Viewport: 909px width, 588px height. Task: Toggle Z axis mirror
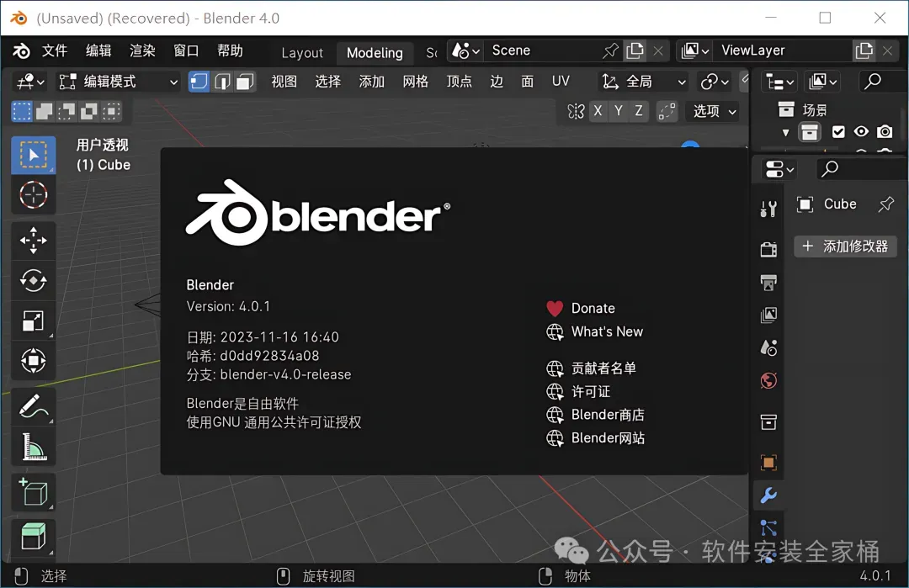pyautogui.click(x=638, y=111)
